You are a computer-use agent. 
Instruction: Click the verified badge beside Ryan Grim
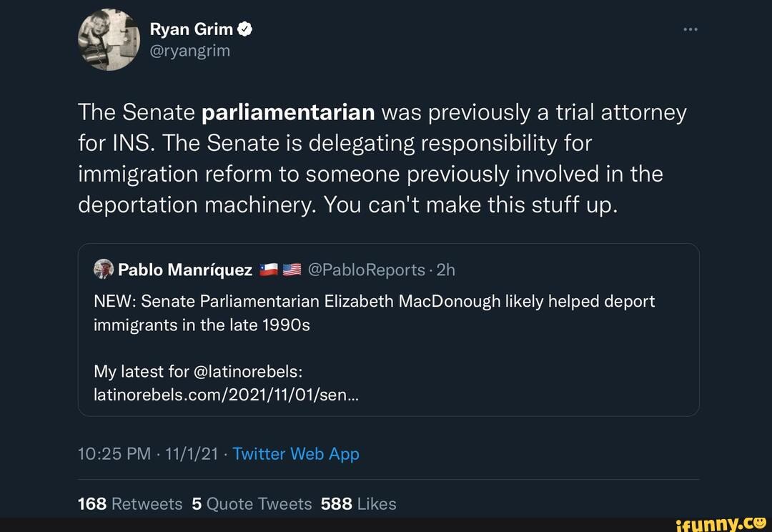coord(244,29)
